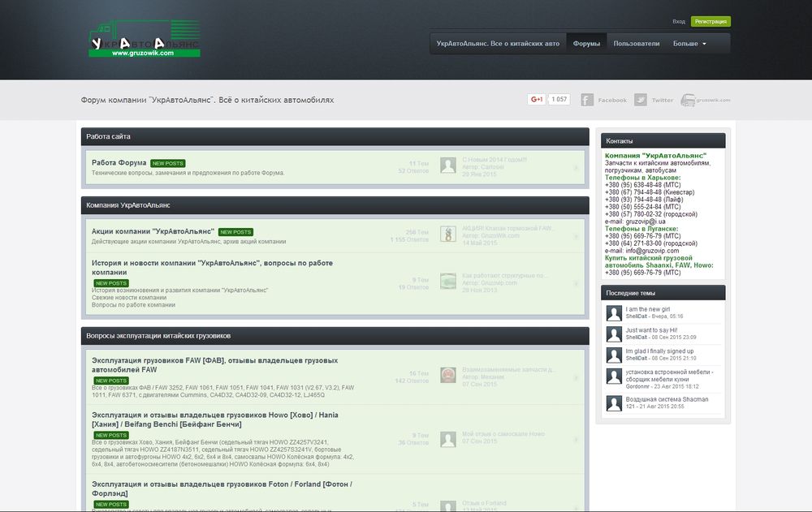Click avatar next to 'Воздушная система Shacman'

coord(614,403)
